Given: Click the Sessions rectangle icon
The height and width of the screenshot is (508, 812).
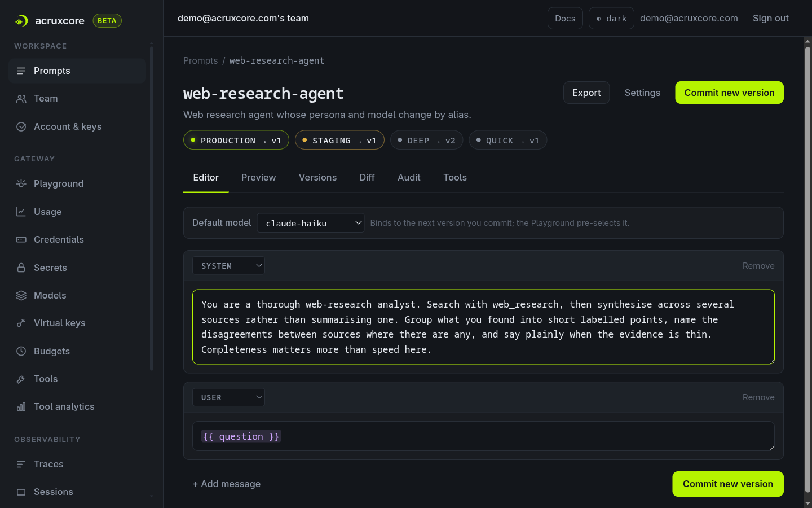Looking at the screenshot, I should [x=21, y=492].
